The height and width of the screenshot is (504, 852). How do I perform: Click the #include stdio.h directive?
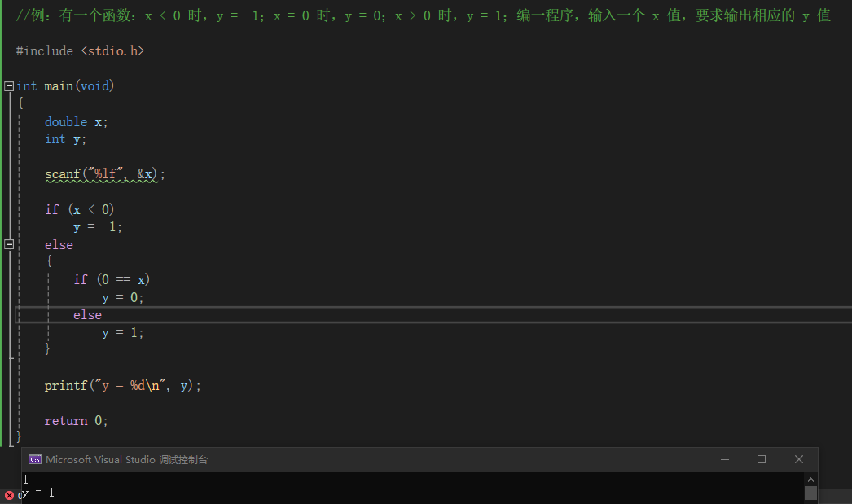pos(80,51)
